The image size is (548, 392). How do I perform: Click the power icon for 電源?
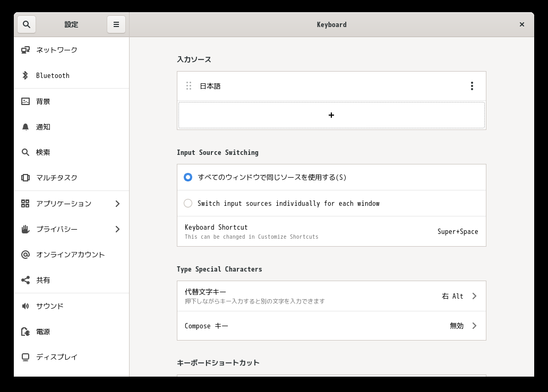(25, 332)
